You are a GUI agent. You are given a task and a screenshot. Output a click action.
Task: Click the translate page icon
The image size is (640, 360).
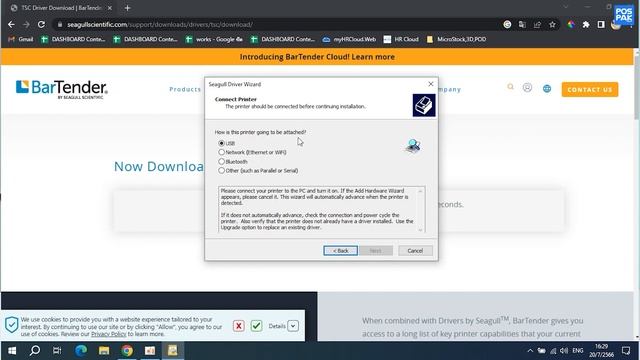click(522, 24)
